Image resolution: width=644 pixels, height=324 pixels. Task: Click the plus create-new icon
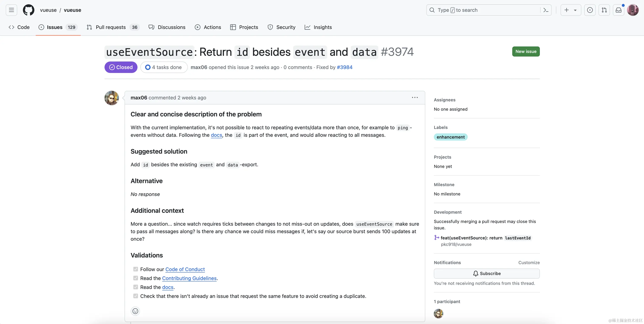[x=566, y=10]
